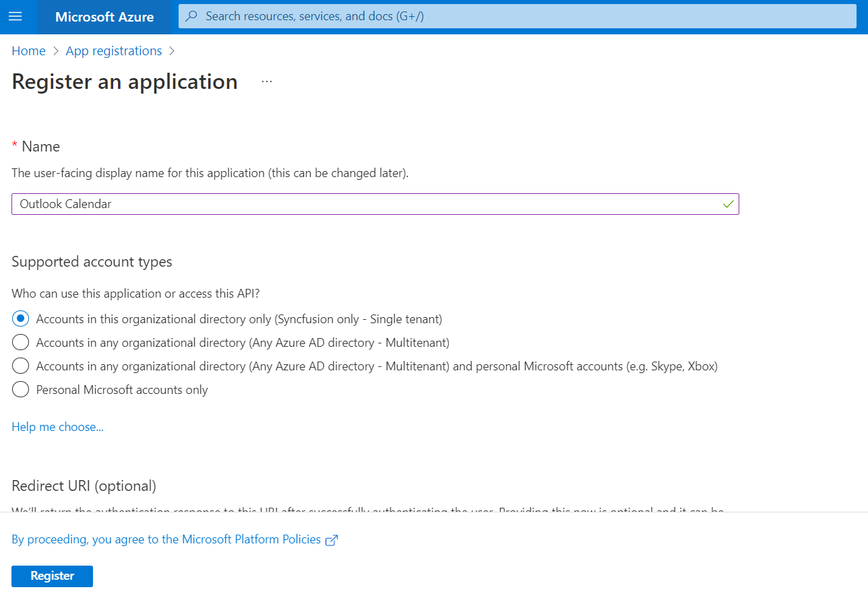Choose Any Azure AD directory Multitenant option
Image resolution: width=868 pixels, height=604 pixels.
(x=21, y=343)
